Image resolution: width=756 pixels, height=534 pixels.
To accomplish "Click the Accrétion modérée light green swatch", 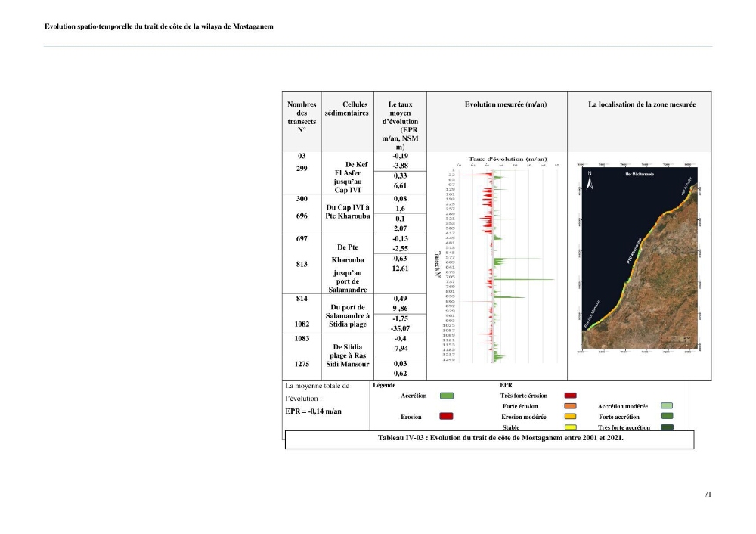I will click(667, 406).
